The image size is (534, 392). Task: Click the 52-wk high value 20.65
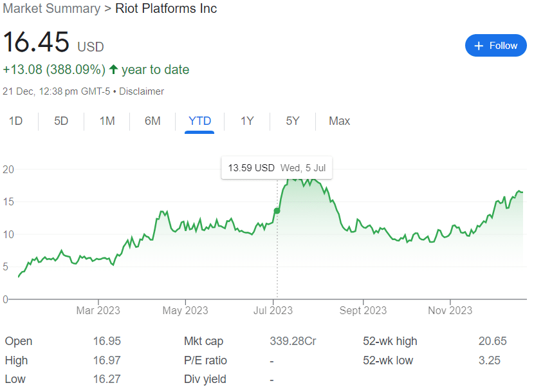pos(492,341)
